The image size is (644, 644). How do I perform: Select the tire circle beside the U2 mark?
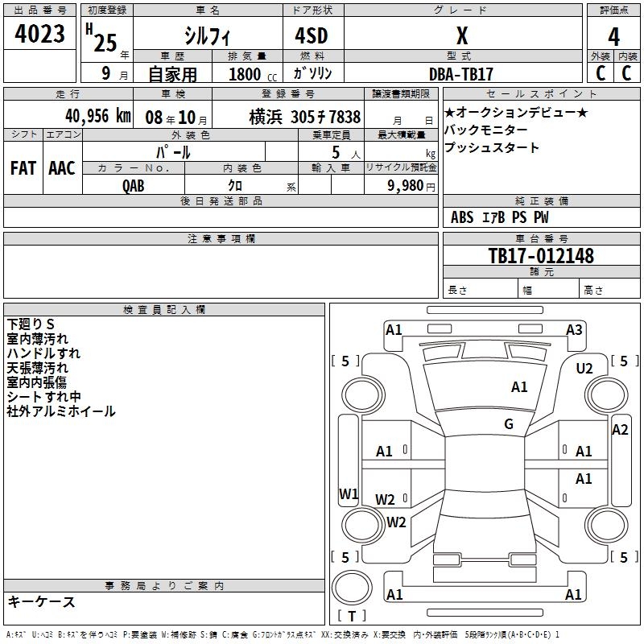coord(606,395)
